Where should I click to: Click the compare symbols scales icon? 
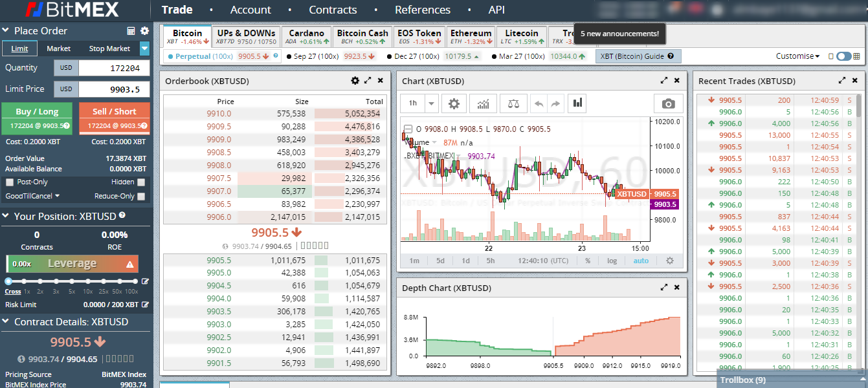(x=514, y=103)
